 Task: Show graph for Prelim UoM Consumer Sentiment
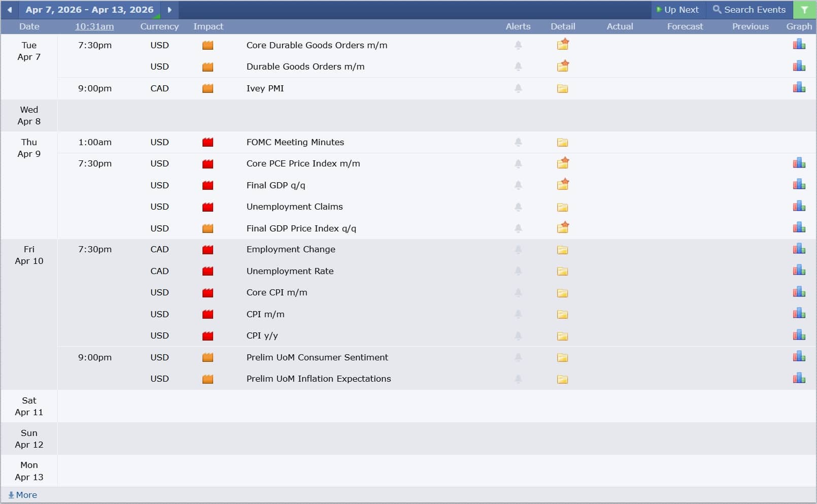coord(799,357)
